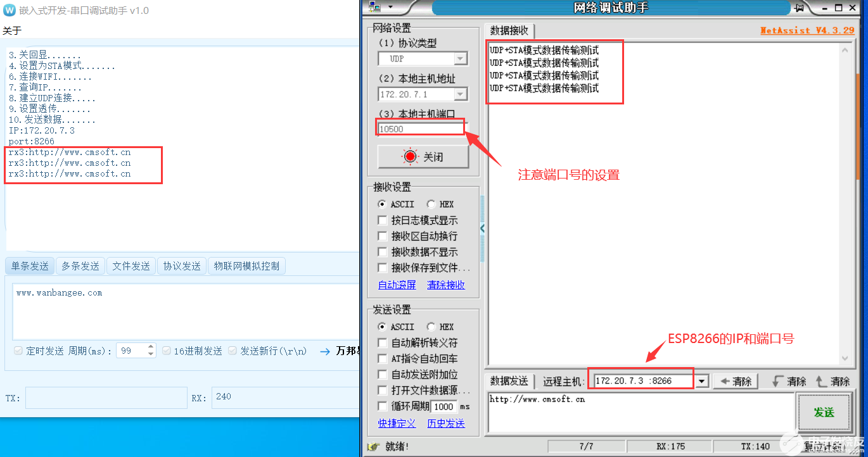Click the red 关闭 connection button
The width and height of the screenshot is (868, 457).
click(423, 157)
